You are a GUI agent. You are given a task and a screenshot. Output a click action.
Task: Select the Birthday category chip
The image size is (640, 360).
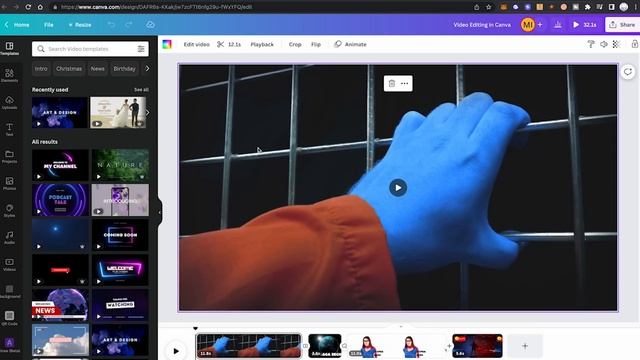(124, 69)
